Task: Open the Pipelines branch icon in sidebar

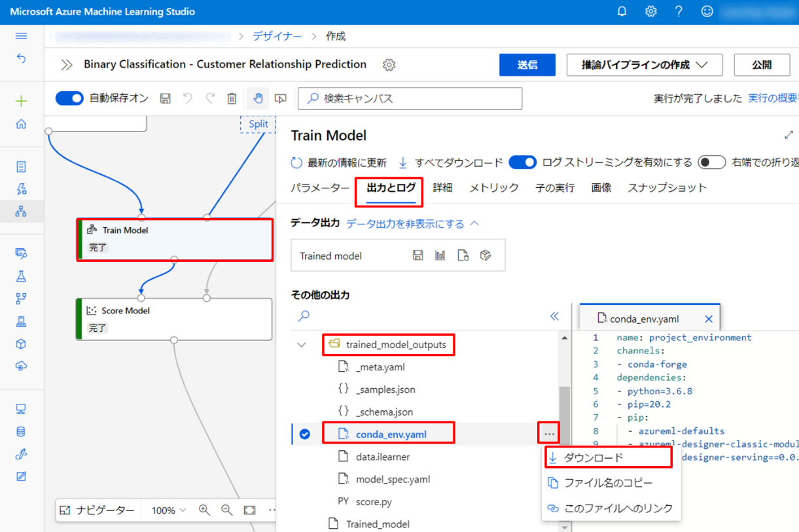Action: tap(21, 299)
